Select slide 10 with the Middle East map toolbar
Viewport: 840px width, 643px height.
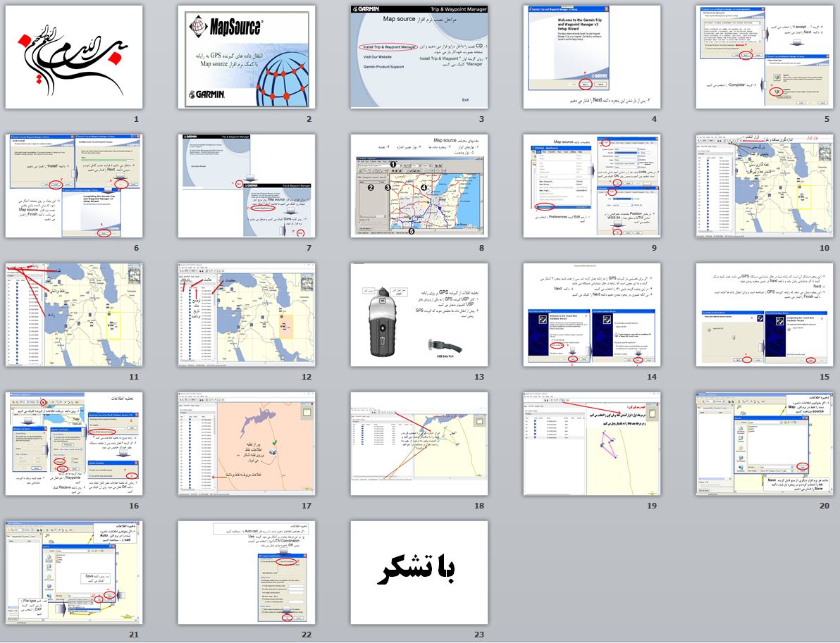765,186
